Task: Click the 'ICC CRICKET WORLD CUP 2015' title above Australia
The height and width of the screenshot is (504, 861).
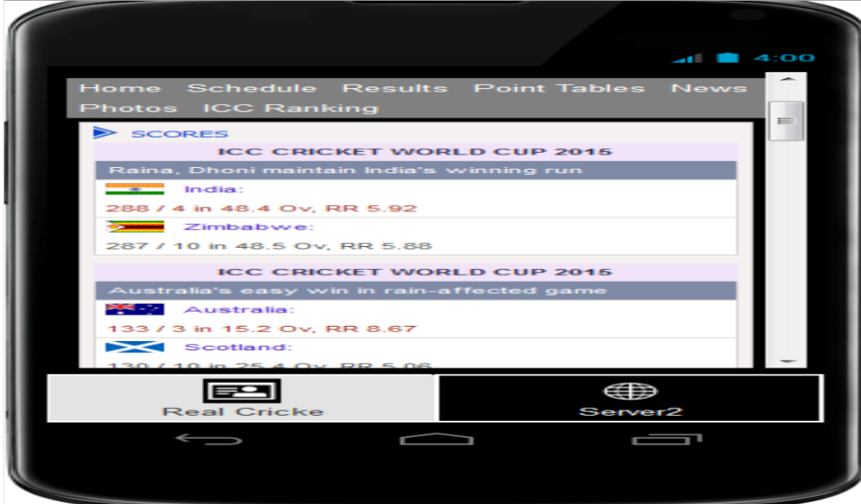Action: (415, 272)
